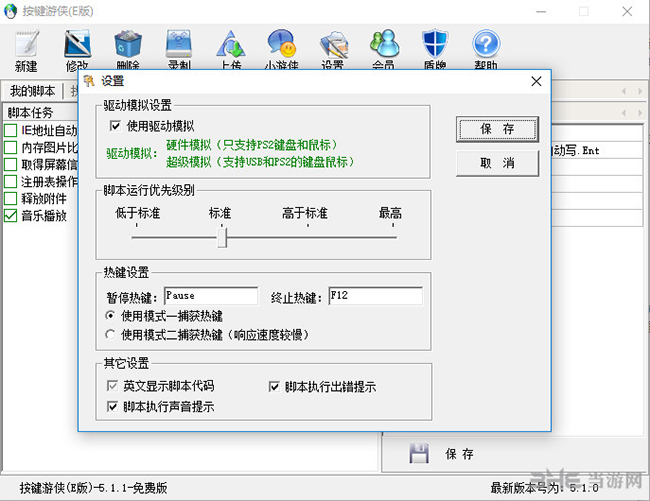Click 保存 button in settings dialog
The image size is (650, 501).
coord(497,129)
